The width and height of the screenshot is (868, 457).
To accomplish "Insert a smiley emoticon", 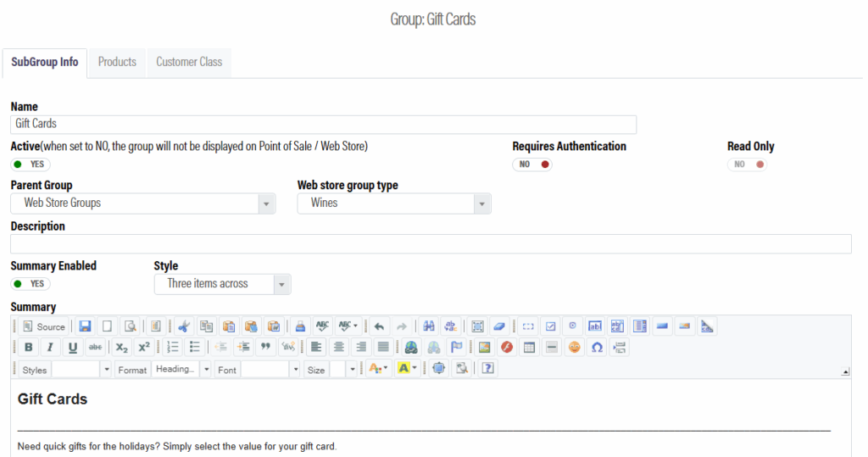I will [575, 347].
